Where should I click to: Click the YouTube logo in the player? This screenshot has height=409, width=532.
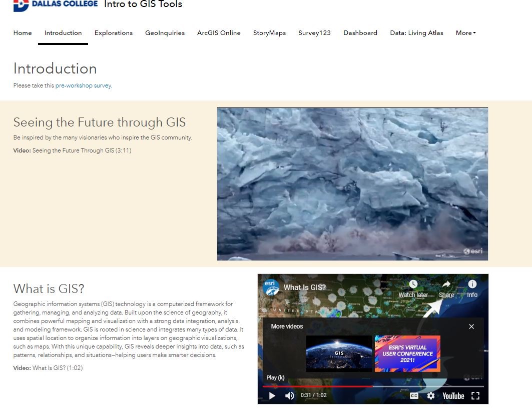point(453,395)
